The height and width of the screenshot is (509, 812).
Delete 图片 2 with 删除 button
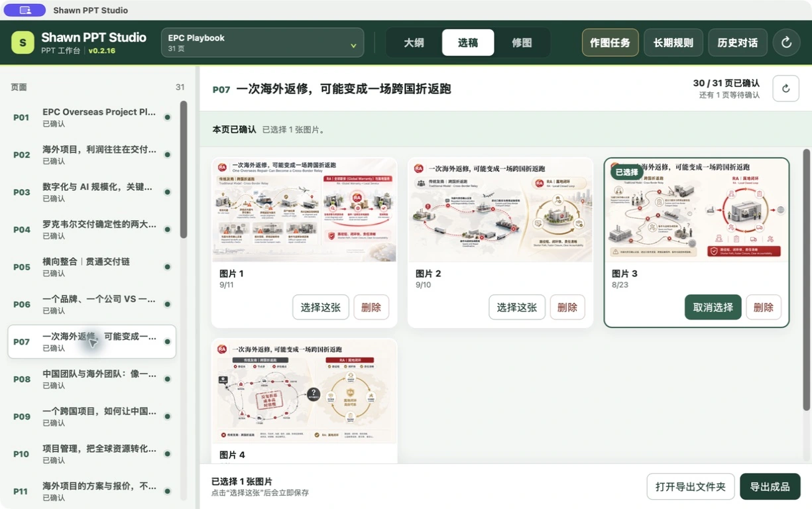pos(567,308)
